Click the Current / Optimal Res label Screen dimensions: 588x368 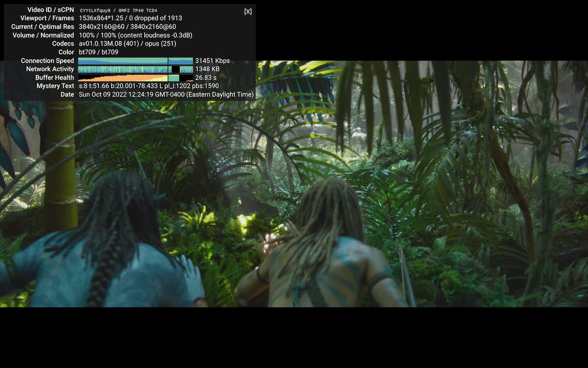(x=43, y=27)
